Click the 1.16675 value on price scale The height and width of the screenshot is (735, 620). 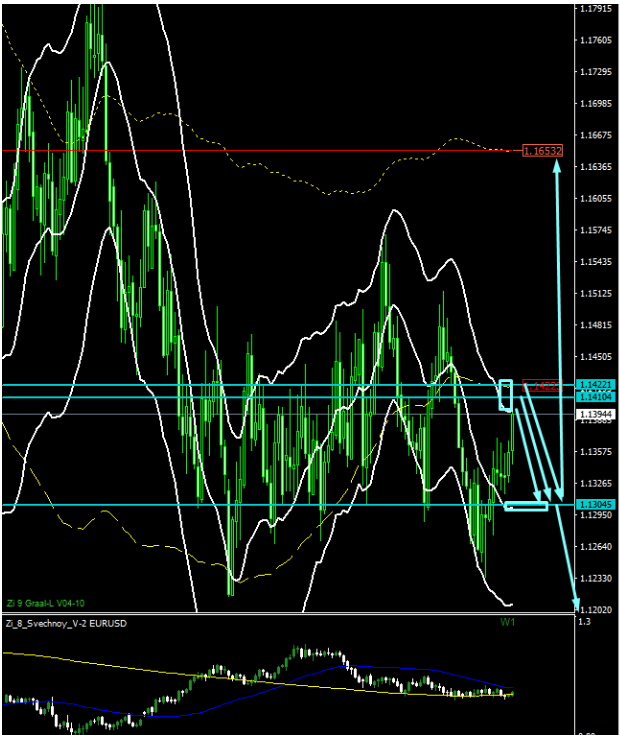(x=596, y=135)
